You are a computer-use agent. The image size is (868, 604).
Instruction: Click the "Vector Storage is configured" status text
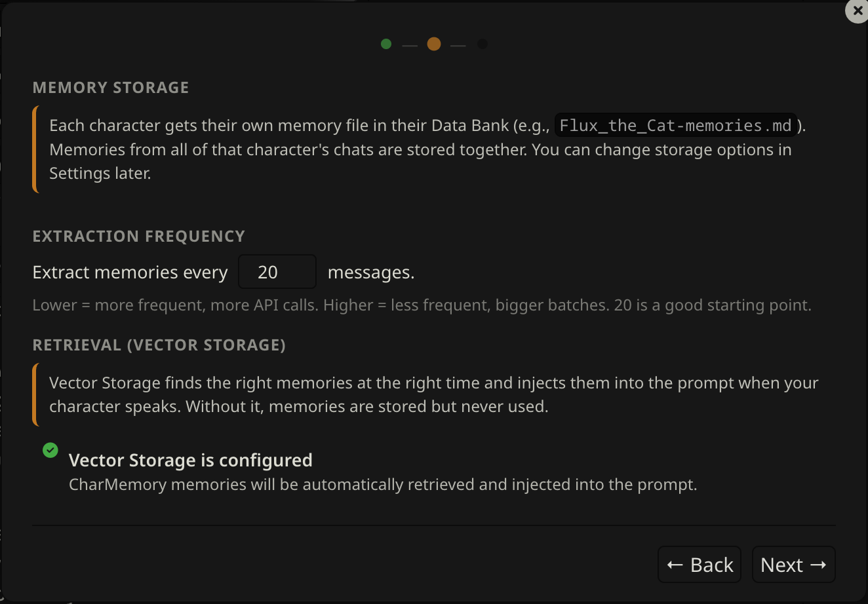click(x=190, y=461)
